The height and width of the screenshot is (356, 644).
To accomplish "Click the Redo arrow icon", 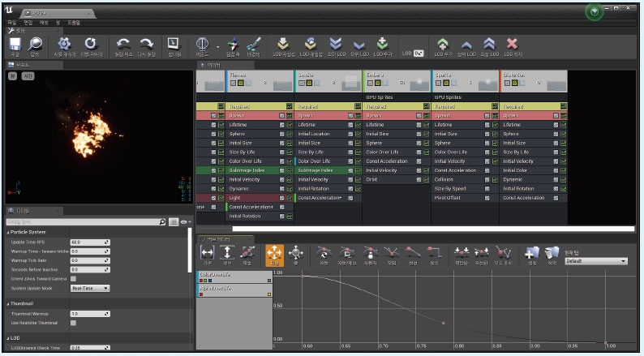I will [146, 44].
